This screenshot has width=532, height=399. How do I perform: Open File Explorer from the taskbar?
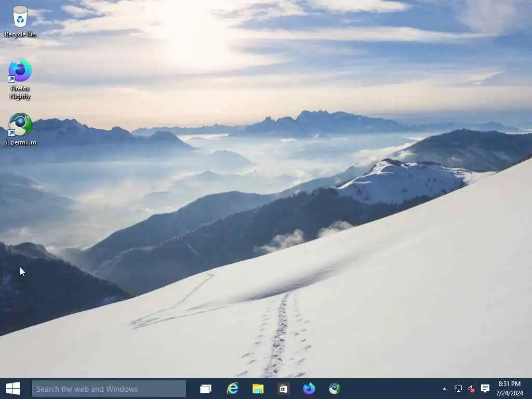(258, 389)
